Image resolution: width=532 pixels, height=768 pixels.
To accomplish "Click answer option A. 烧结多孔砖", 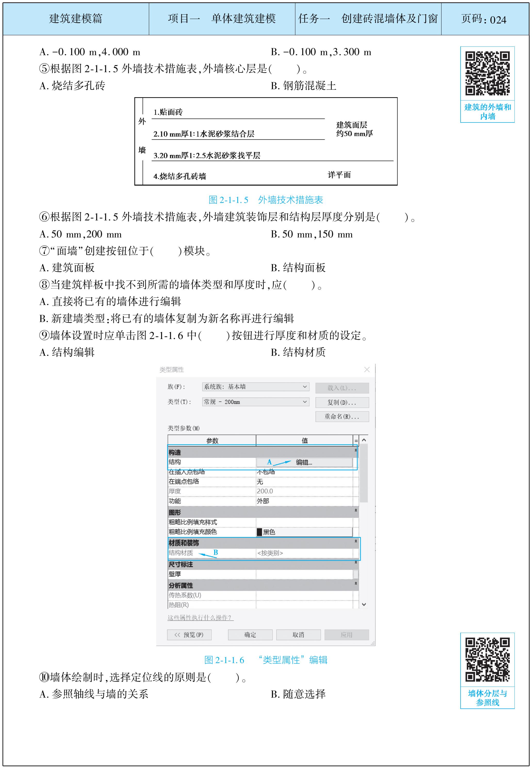I will pyautogui.click(x=72, y=86).
